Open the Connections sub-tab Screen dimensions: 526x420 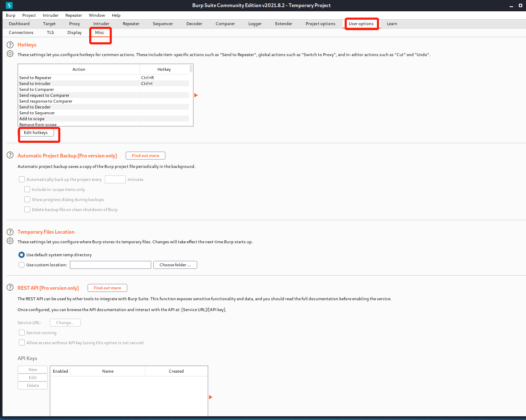pos(21,33)
